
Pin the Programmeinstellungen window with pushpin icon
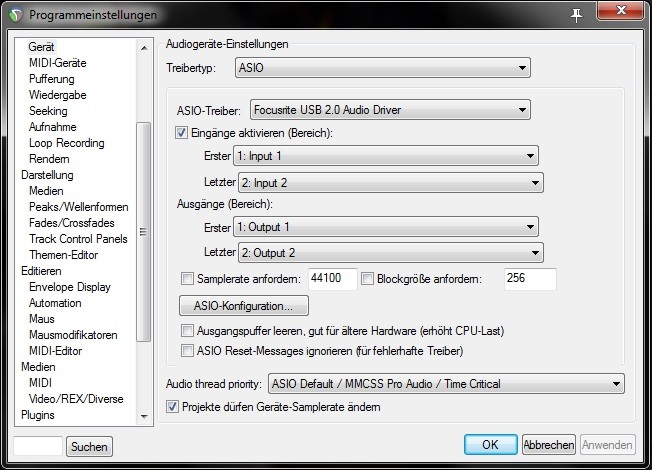click(576, 15)
